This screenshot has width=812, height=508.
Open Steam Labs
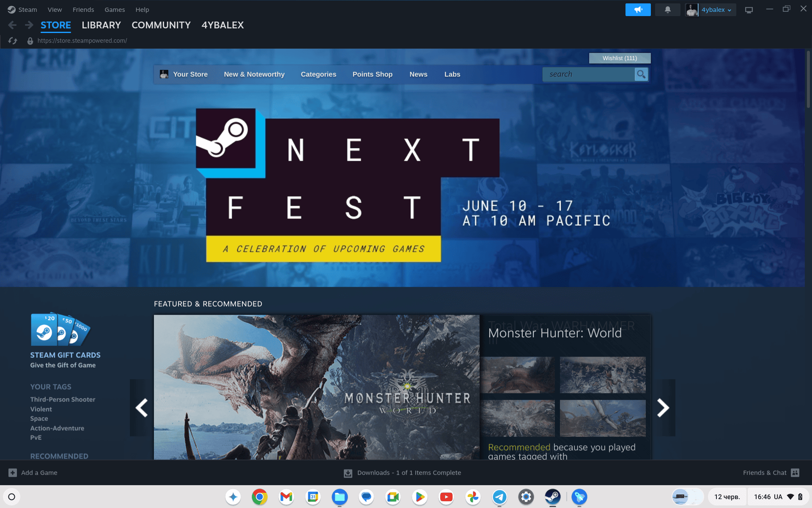click(x=452, y=75)
